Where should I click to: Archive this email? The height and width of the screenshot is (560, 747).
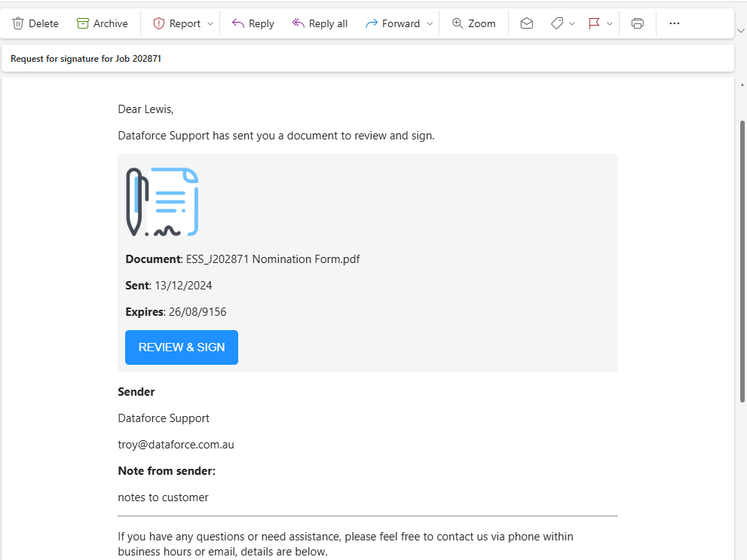pos(103,23)
